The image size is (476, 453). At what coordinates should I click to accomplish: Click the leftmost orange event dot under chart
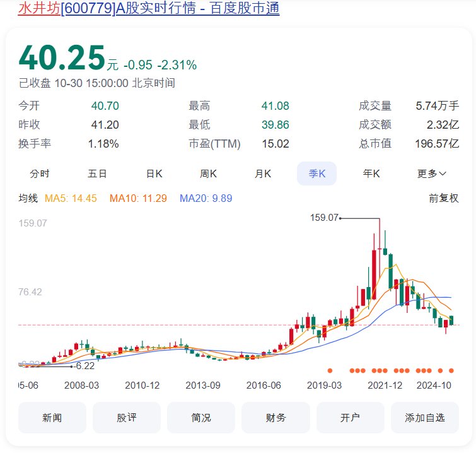[330, 370]
